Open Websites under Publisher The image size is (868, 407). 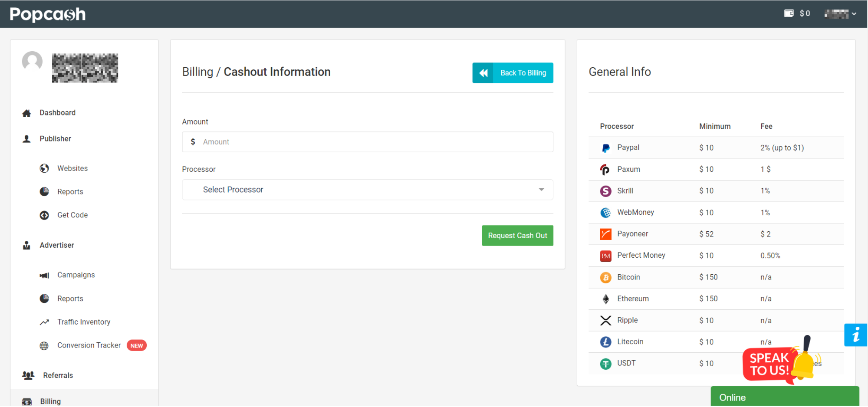click(x=72, y=168)
